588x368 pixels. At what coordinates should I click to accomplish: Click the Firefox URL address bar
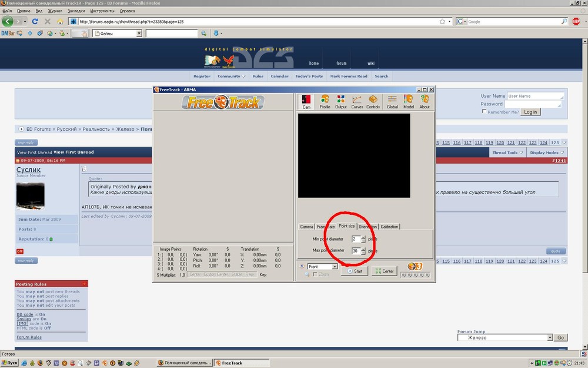tap(259, 21)
